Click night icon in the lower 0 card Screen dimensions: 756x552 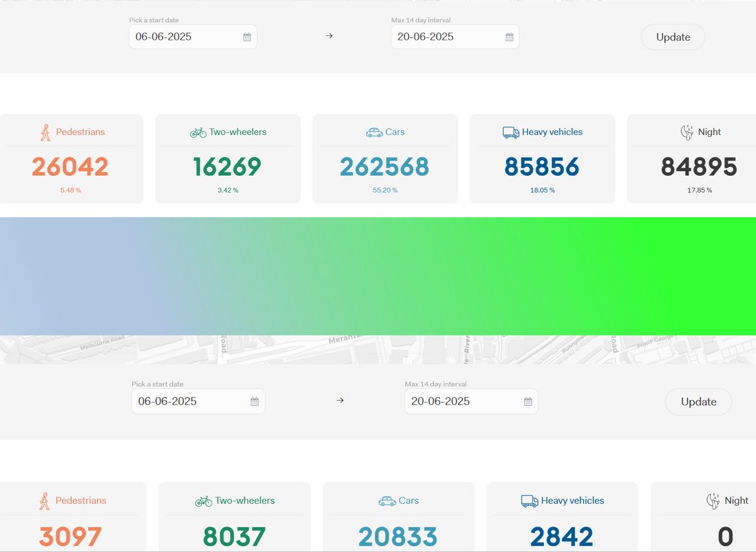(x=713, y=502)
